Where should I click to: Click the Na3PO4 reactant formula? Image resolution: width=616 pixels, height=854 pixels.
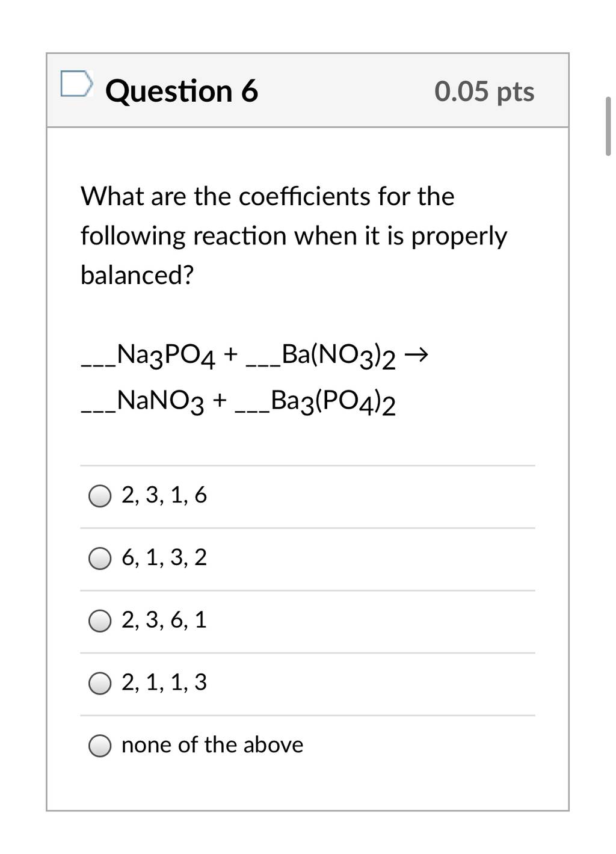166,356
